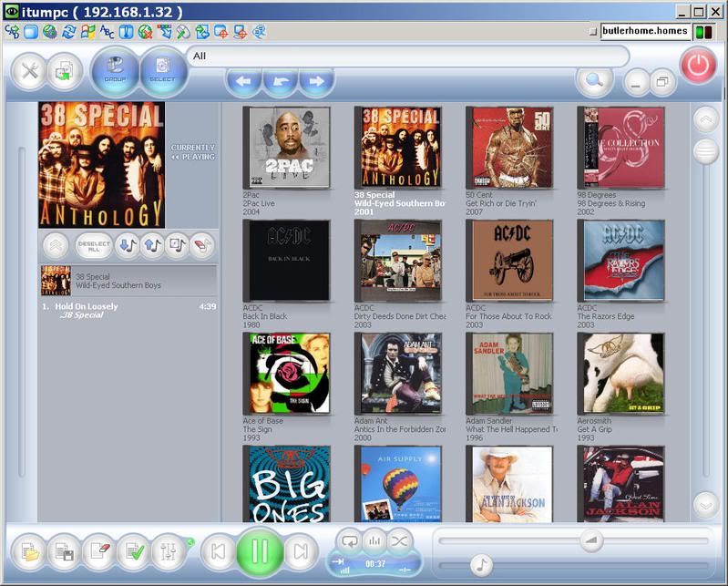Skip to the previous track
Image resolution: width=728 pixels, height=586 pixels.
218,551
